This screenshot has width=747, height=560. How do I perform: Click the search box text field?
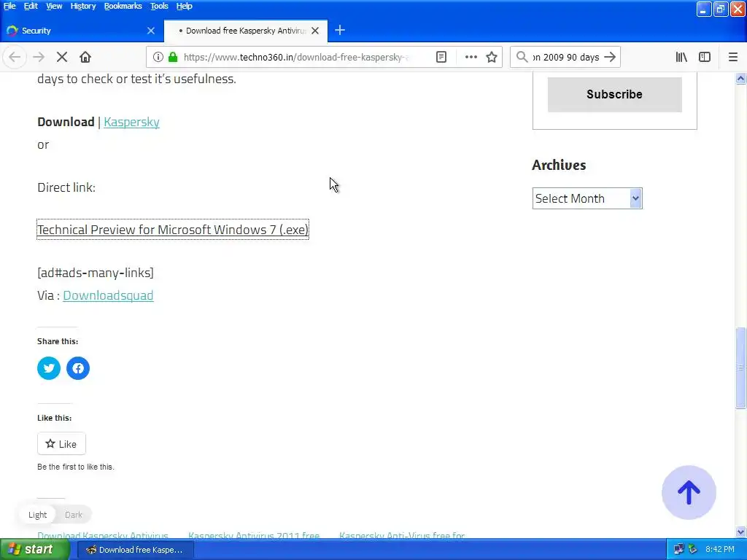pos(565,57)
